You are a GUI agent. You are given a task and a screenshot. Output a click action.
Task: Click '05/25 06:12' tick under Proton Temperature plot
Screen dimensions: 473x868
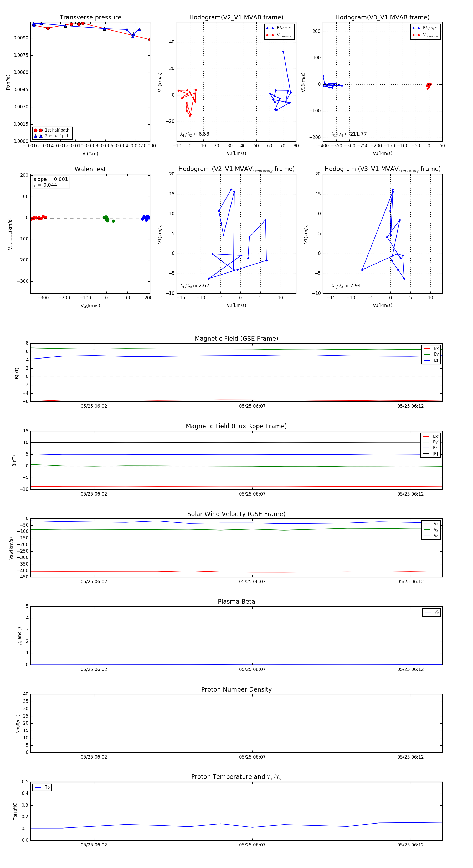pyautogui.click(x=410, y=845)
